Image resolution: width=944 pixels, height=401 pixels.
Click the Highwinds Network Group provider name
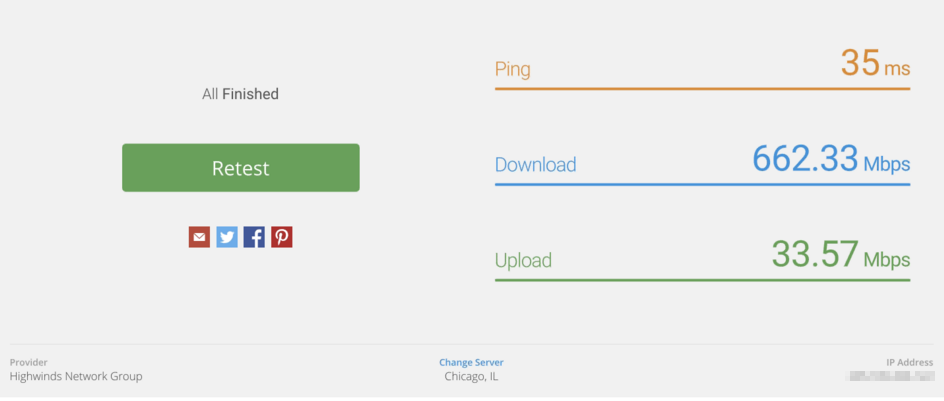coord(76,377)
